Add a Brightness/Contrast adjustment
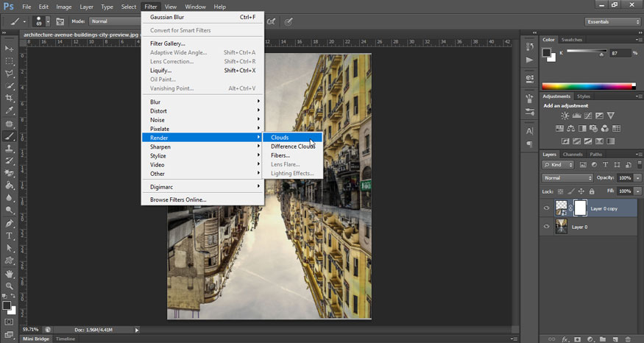This screenshot has width=644, height=343. coord(565,116)
